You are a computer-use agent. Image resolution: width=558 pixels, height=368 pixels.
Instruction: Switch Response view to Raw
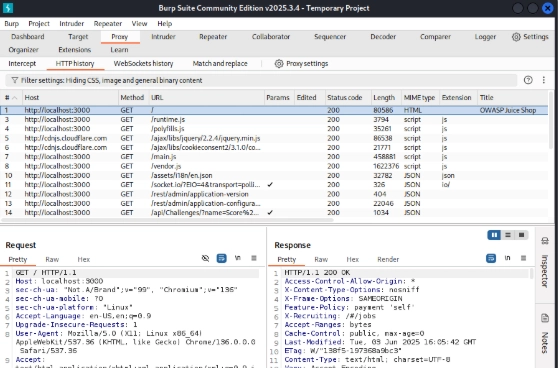tap(321, 259)
